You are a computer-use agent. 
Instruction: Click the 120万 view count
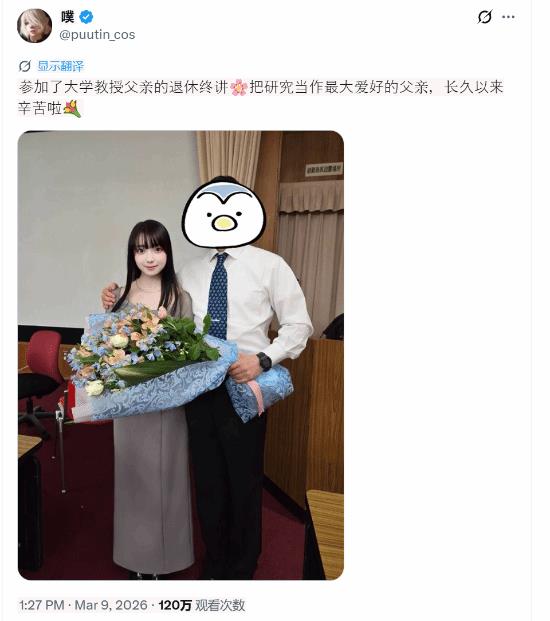pos(175,605)
